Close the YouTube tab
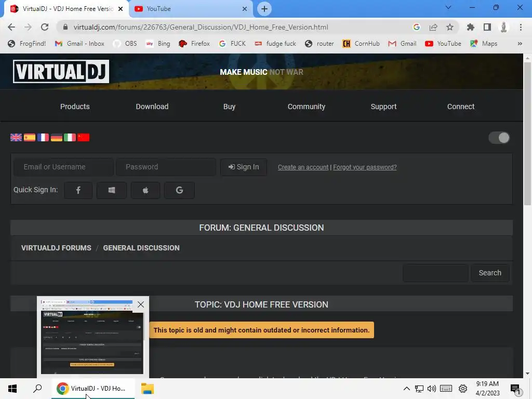 coord(244,9)
